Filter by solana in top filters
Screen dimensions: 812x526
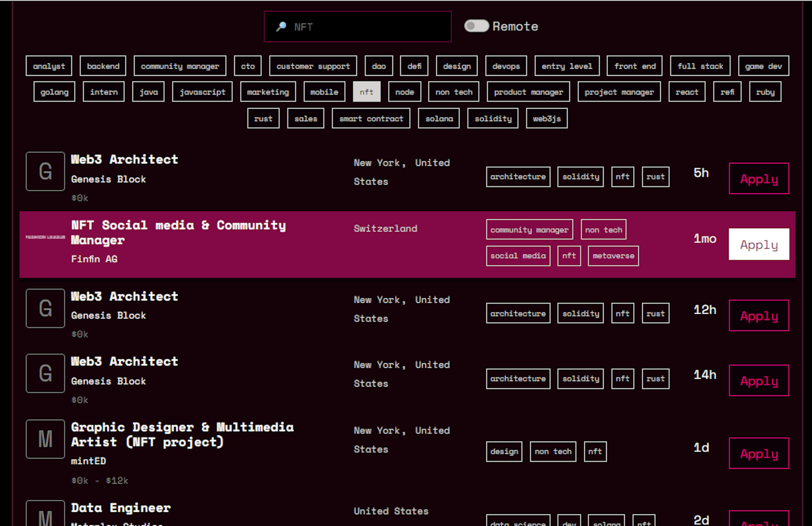pos(439,118)
